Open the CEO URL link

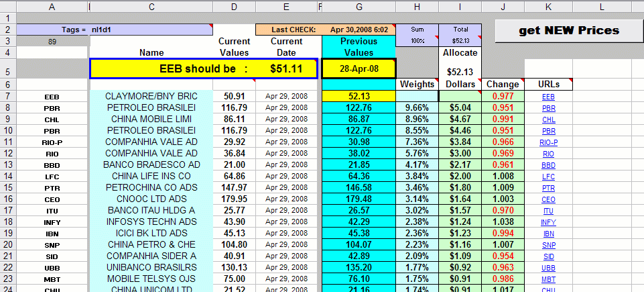(548, 199)
